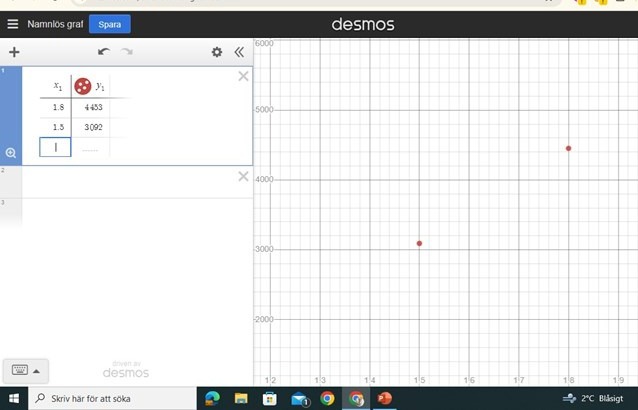Open PowerPoint from the taskbar

(x=385, y=398)
